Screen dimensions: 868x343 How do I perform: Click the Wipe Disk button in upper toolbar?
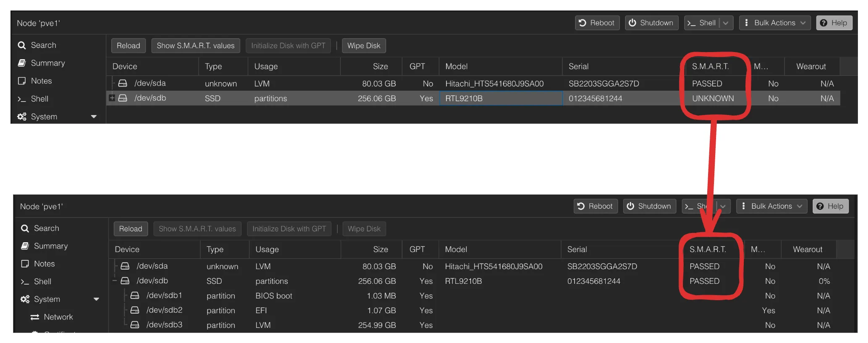[x=364, y=46]
